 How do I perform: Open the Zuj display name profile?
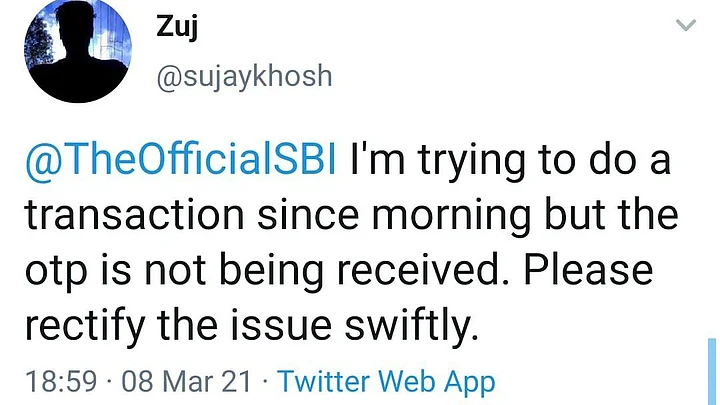(174, 28)
